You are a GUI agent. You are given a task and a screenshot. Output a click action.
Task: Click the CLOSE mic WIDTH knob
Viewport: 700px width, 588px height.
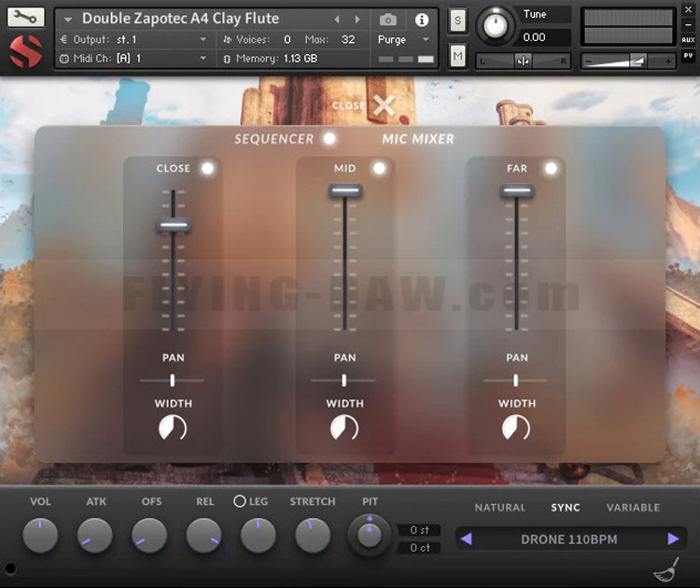click(x=173, y=428)
